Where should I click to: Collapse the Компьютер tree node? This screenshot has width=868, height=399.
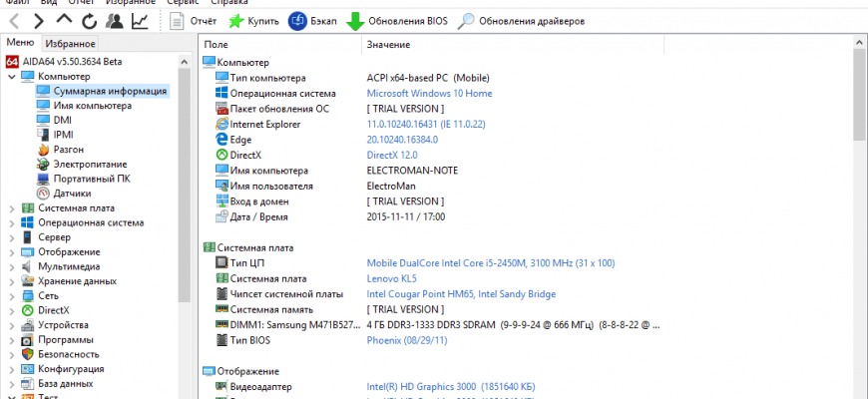click(x=12, y=77)
